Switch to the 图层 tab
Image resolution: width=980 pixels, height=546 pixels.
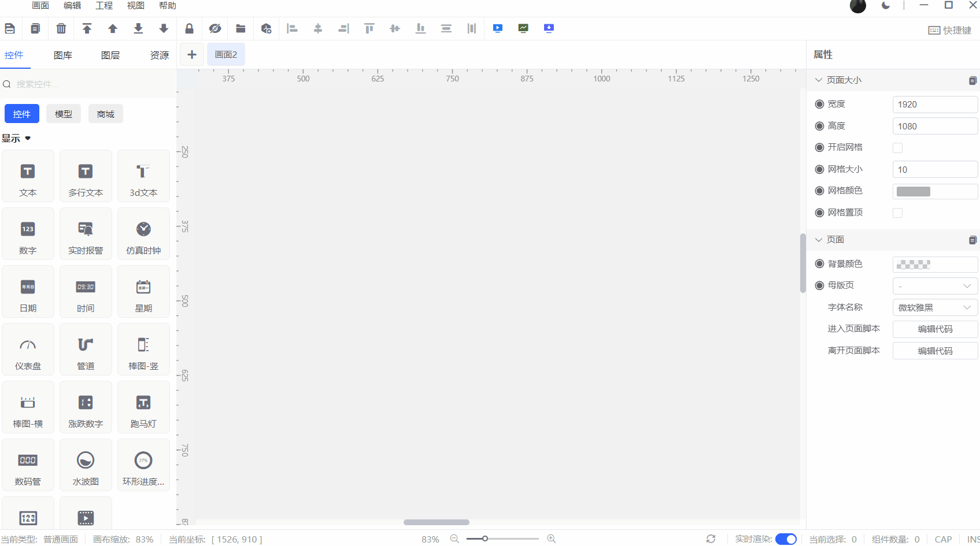point(110,55)
